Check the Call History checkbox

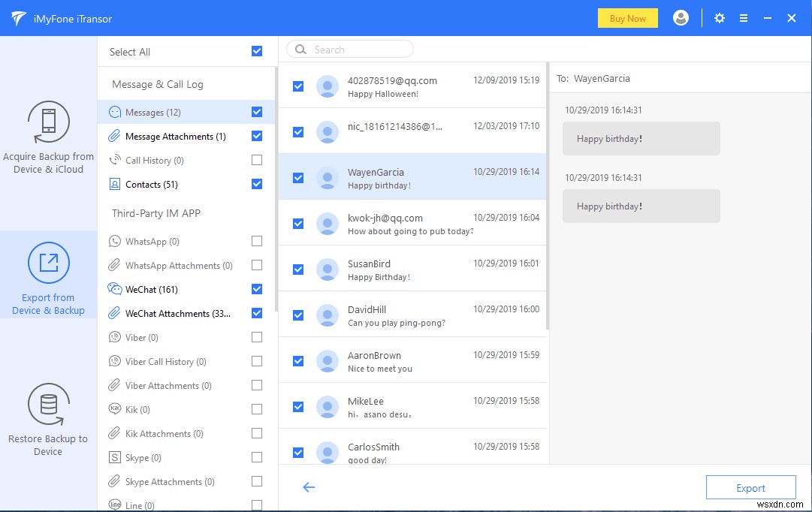(256, 159)
